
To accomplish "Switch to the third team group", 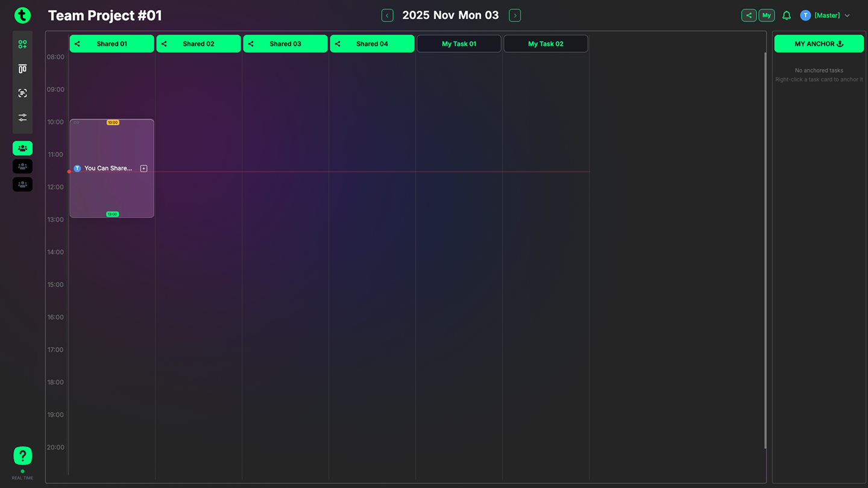I will click(x=22, y=184).
